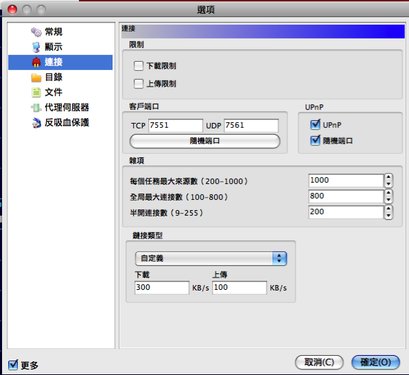
Task: Click the 顯示 display icon in sidebar
Action: click(36, 47)
